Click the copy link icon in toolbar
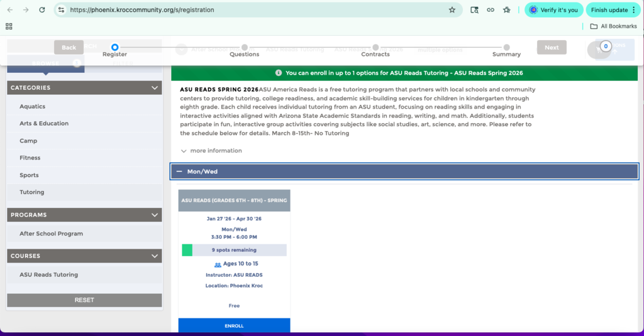 [x=491, y=10]
